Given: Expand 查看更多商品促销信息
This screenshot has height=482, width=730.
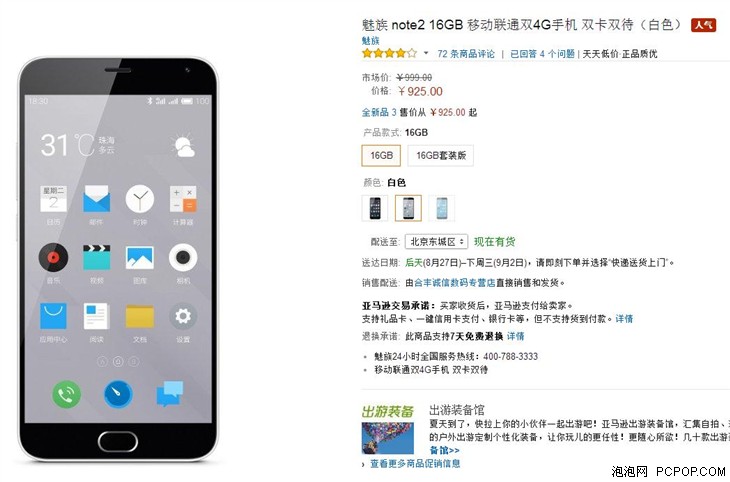Looking at the screenshot, I should (415, 463).
